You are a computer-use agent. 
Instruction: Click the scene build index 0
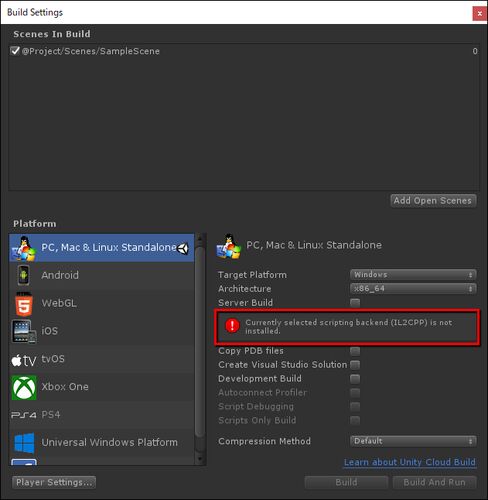pos(475,51)
